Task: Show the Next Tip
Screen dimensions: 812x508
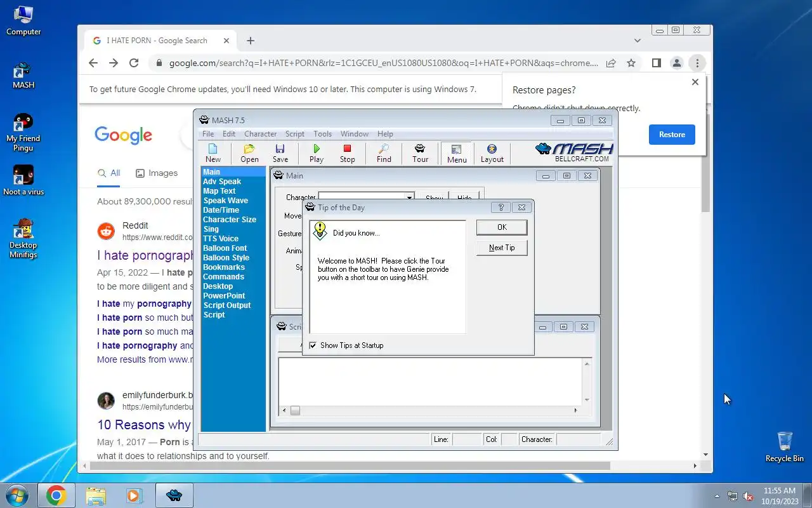Action: [502, 248]
